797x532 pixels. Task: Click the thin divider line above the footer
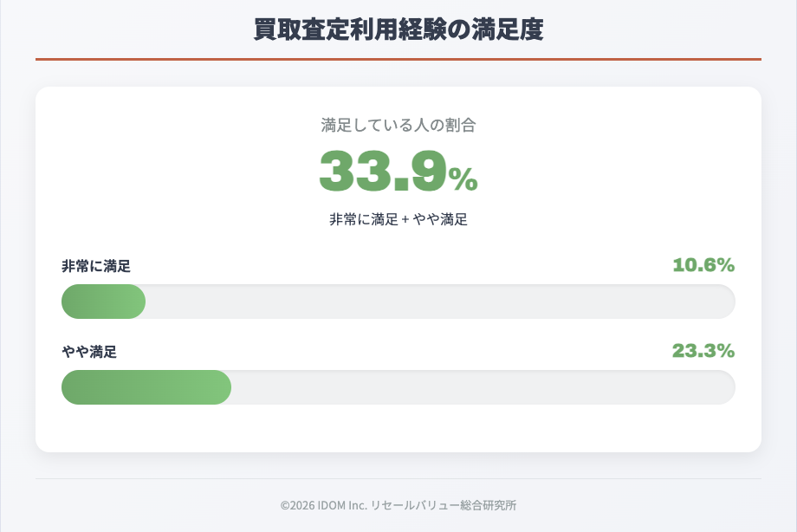point(398,478)
